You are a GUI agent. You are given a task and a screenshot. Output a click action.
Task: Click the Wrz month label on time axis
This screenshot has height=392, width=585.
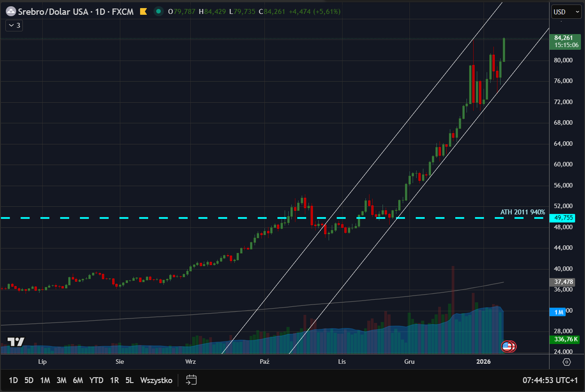[191, 362]
